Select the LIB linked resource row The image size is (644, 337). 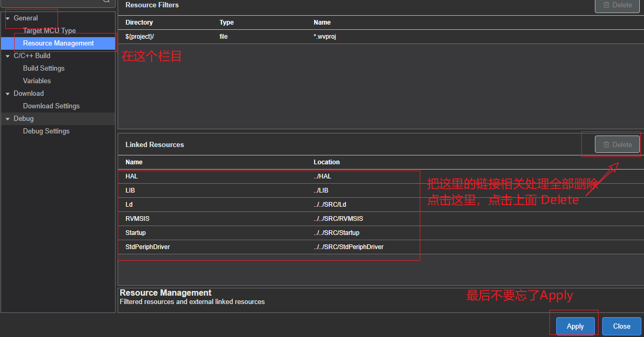point(381,190)
